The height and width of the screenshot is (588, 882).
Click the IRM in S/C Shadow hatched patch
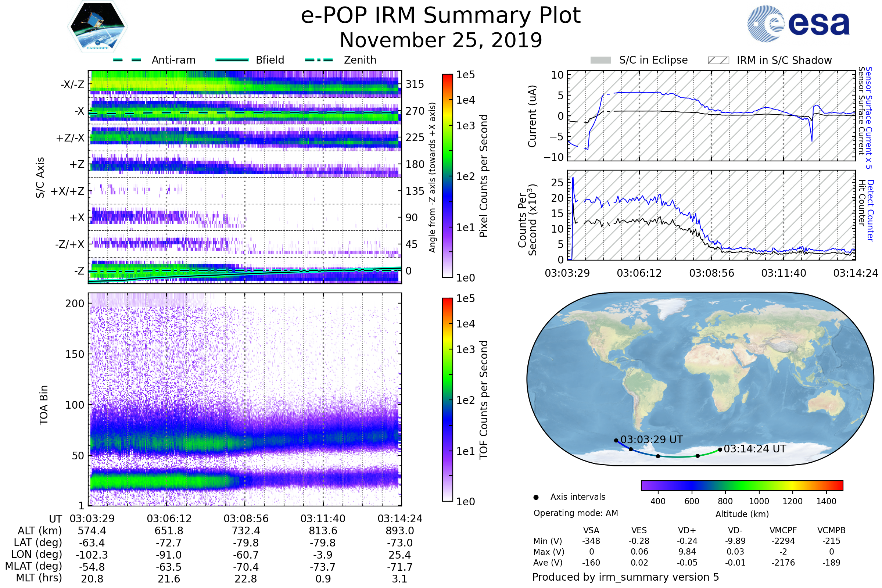click(x=718, y=60)
